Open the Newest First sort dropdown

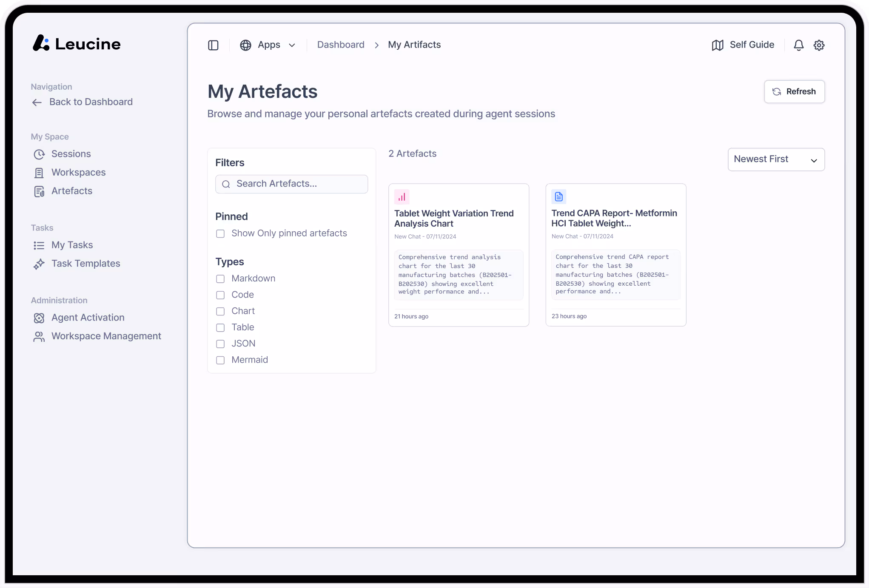coord(776,159)
